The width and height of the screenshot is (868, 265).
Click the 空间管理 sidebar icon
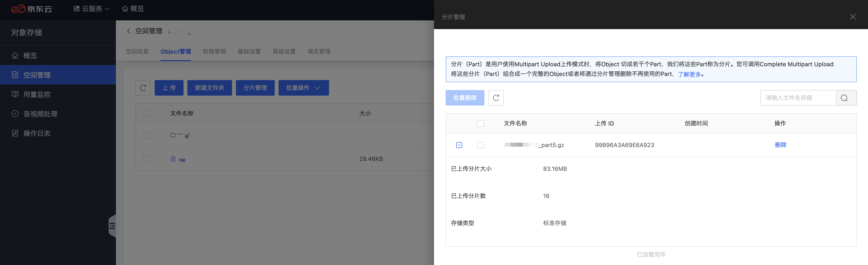tap(15, 75)
